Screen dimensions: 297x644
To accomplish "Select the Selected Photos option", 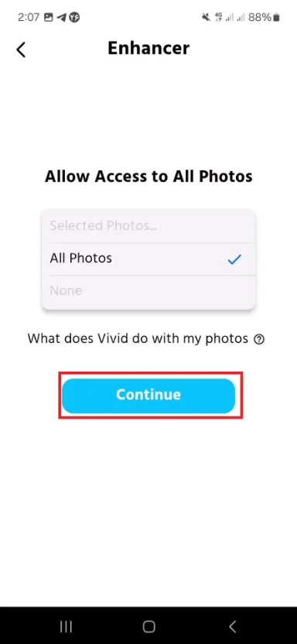I will point(148,226).
